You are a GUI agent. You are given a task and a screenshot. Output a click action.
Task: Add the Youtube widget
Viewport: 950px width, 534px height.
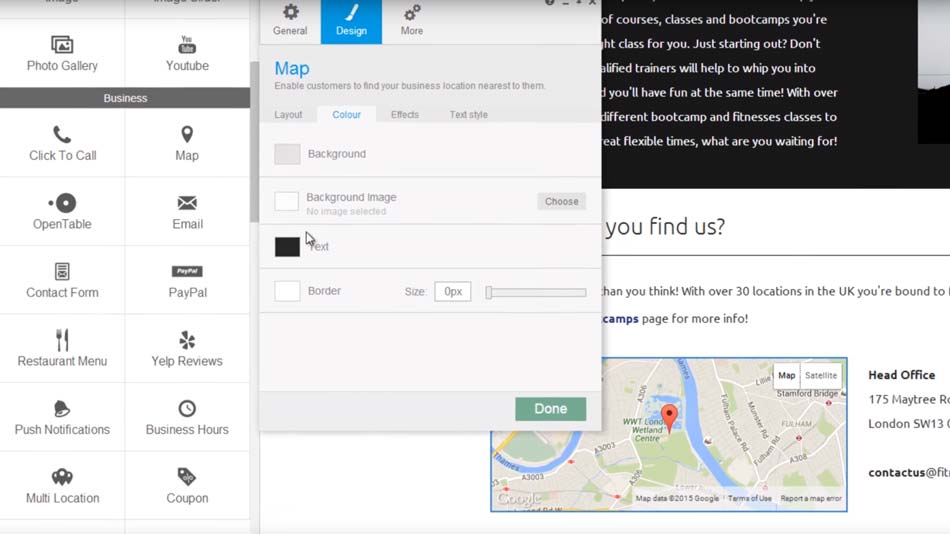(x=187, y=53)
